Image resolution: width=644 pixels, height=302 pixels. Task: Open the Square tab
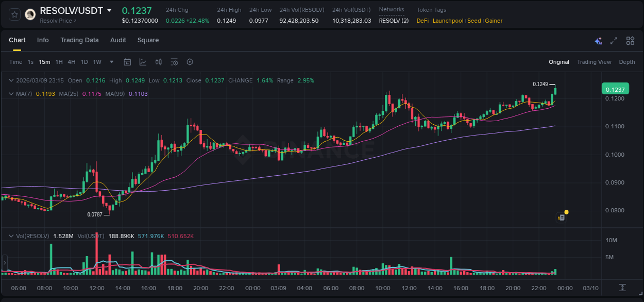click(x=148, y=40)
